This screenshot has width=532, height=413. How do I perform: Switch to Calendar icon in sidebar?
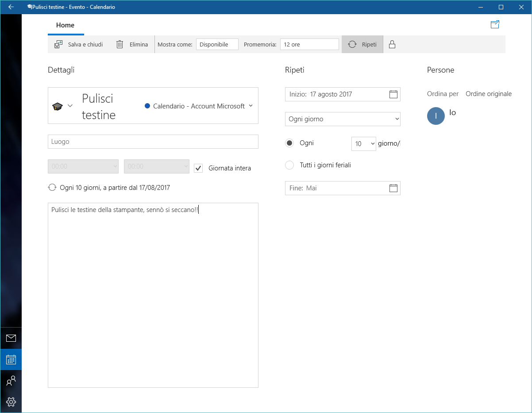pos(11,359)
